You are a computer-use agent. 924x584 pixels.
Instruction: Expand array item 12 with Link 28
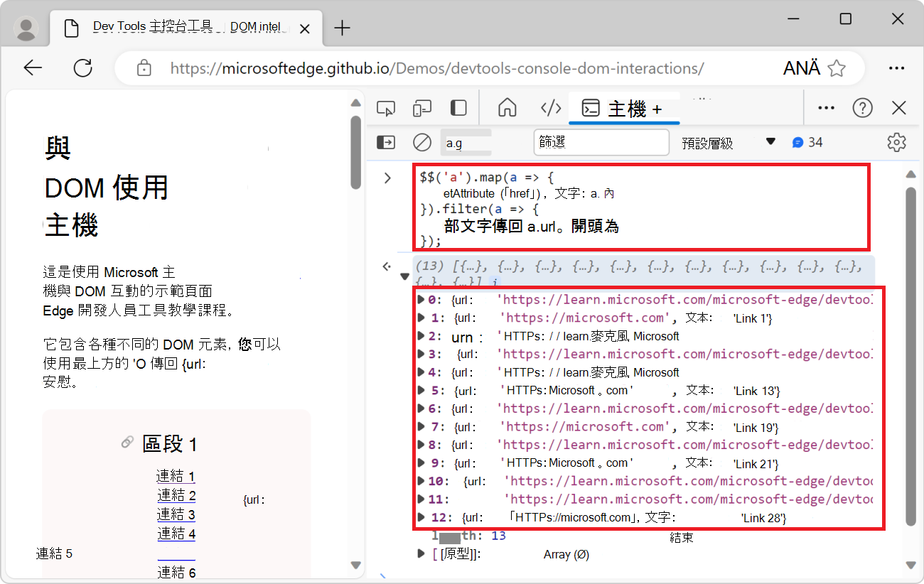421,517
